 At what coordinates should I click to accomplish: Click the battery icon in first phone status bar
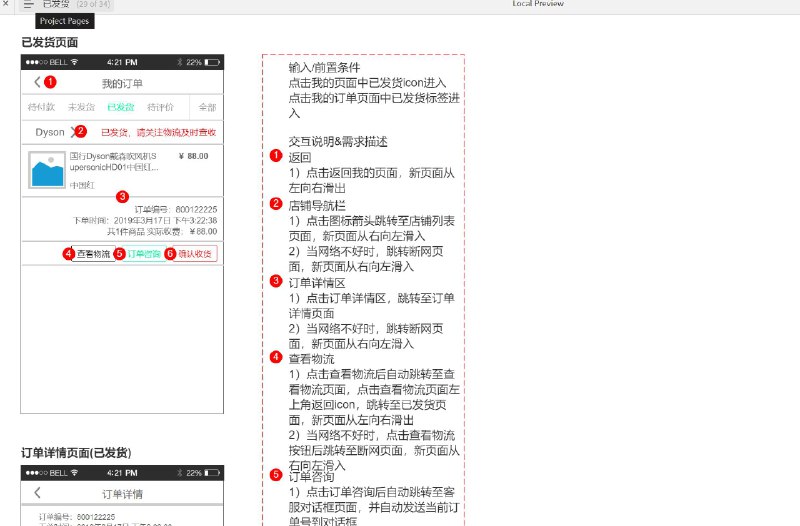coord(212,62)
